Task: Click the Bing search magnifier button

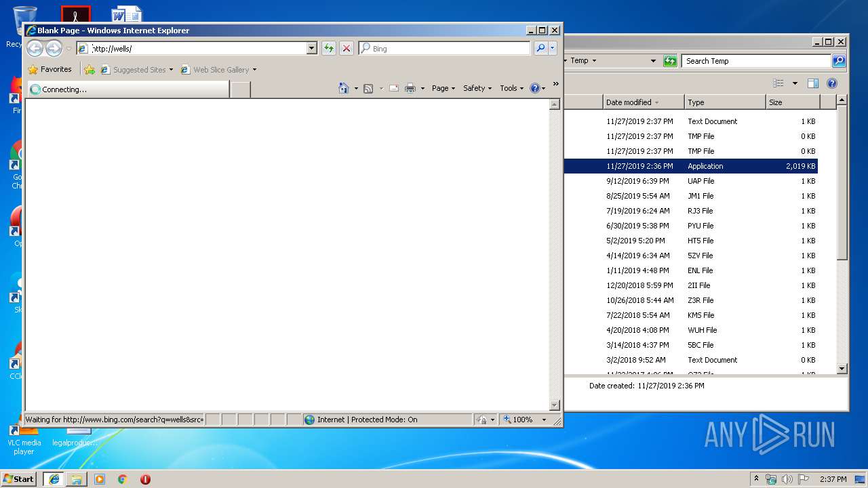Action: pos(540,48)
